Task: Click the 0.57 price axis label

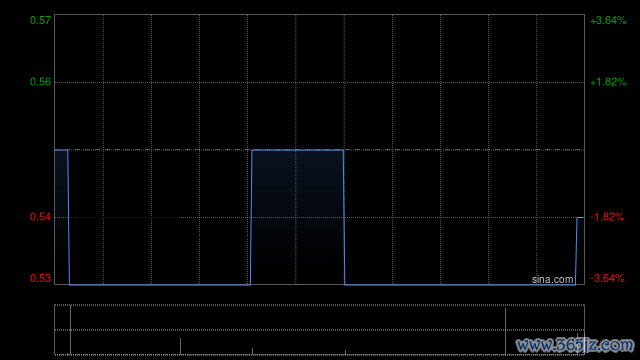Action: [40, 20]
